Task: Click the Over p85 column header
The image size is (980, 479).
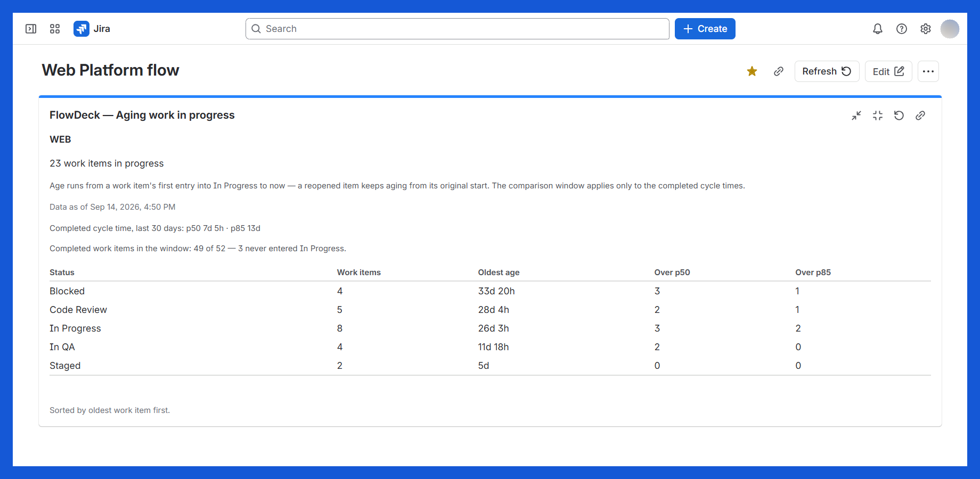Action: coord(813,272)
